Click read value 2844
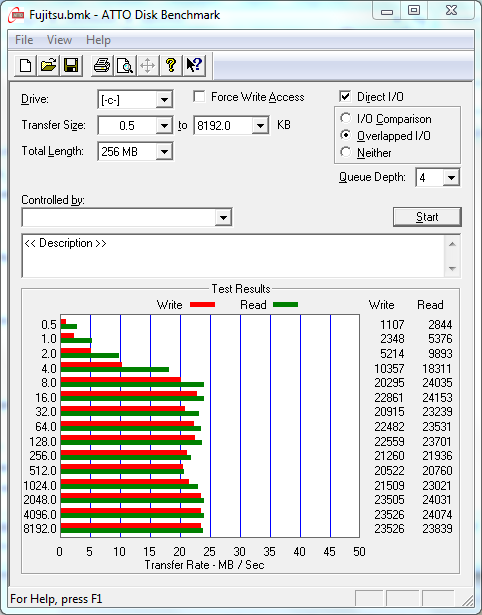This screenshot has height=615, width=482. pyautogui.click(x=440, y=325)
